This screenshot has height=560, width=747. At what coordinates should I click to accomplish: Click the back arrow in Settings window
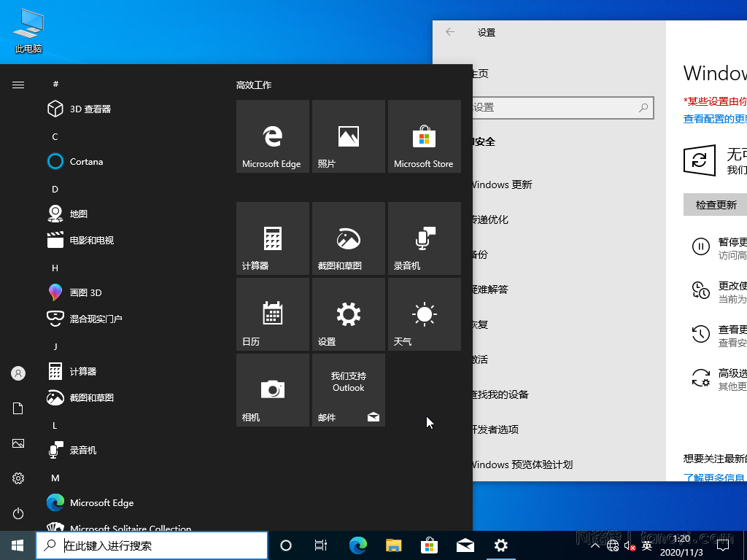449,32
